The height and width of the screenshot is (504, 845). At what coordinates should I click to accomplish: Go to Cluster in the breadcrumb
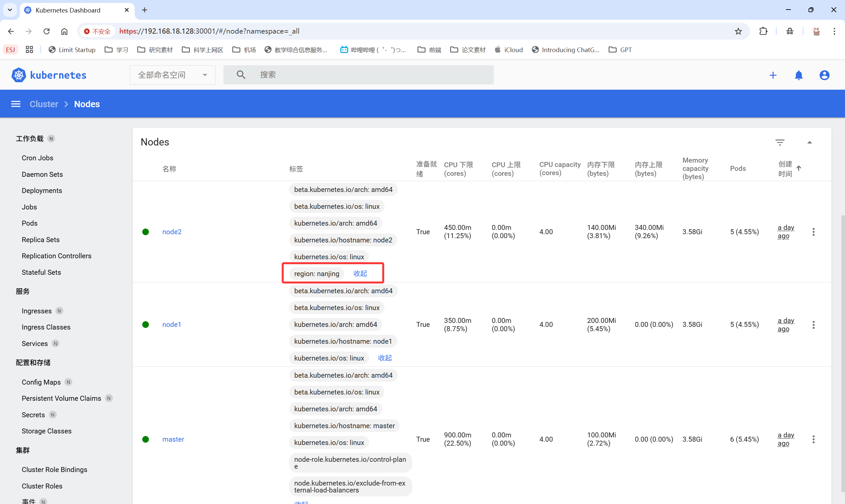click(x=44, y=104)
